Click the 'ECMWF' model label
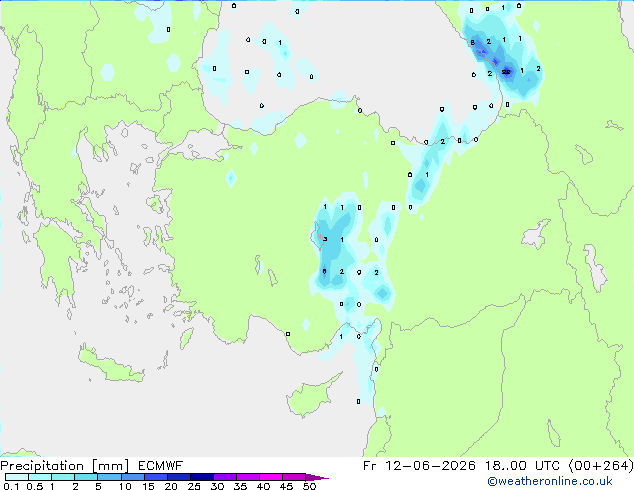 click(x=161, y=466)
